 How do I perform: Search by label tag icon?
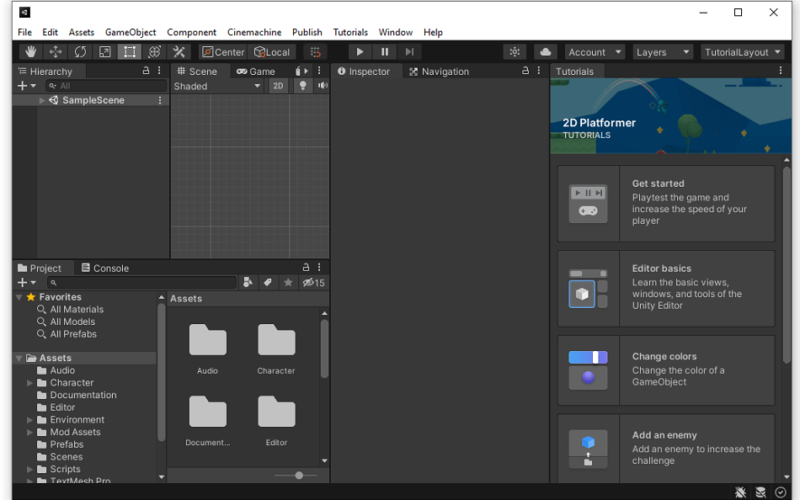(x=267, y=282)
